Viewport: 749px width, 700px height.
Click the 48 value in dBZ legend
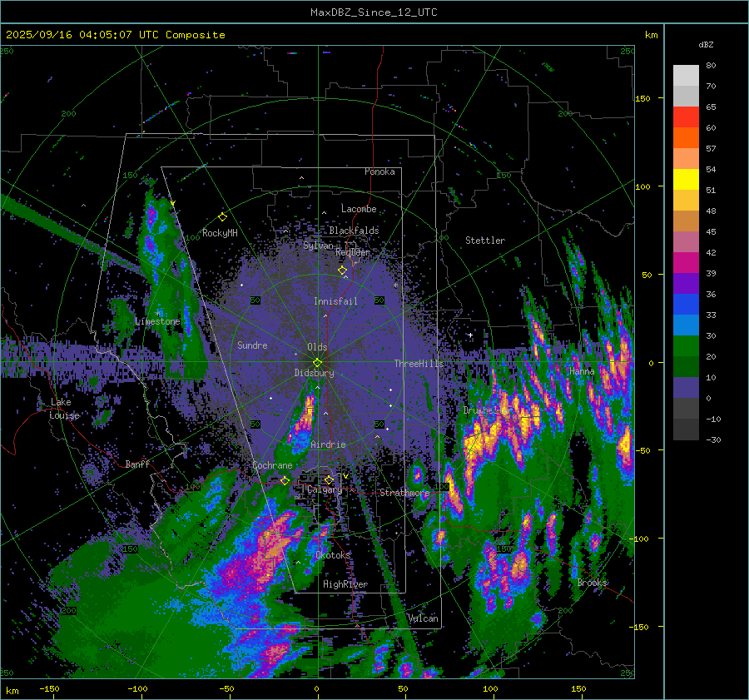click(x=711, y=211)
